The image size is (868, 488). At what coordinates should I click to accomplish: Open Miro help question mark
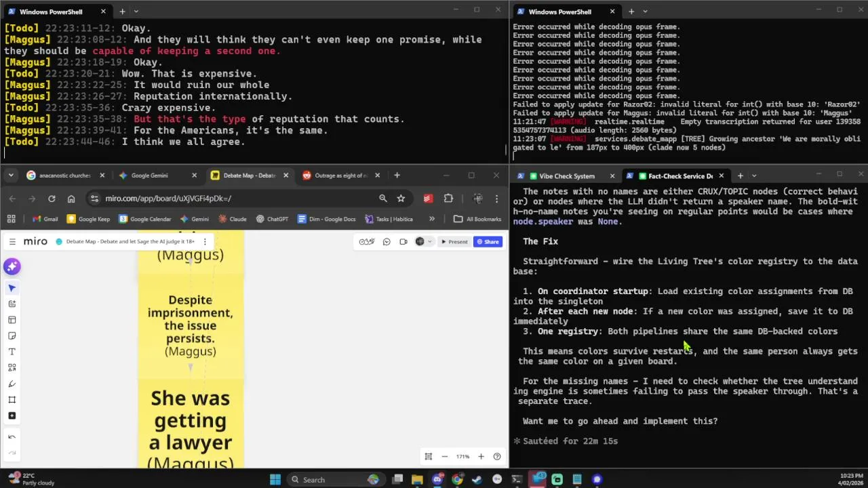point(497,457)
